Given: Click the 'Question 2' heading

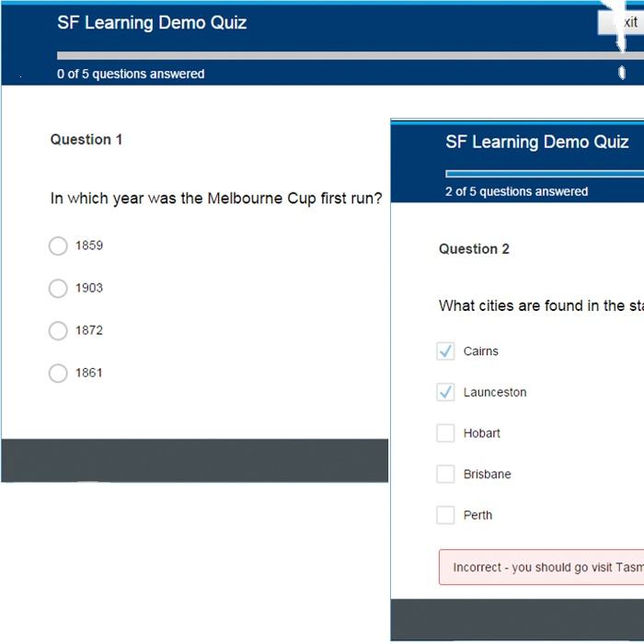Looking at the screenshot, I should click(474, 248).
